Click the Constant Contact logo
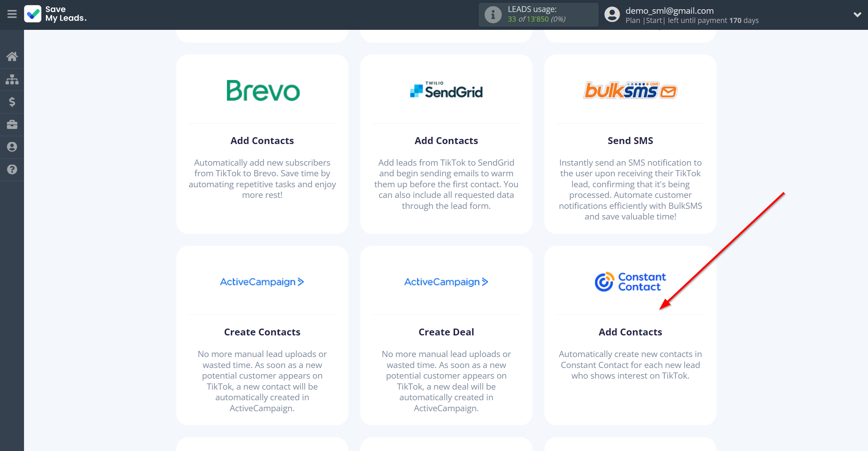868x451 pixels. point(631,282)
